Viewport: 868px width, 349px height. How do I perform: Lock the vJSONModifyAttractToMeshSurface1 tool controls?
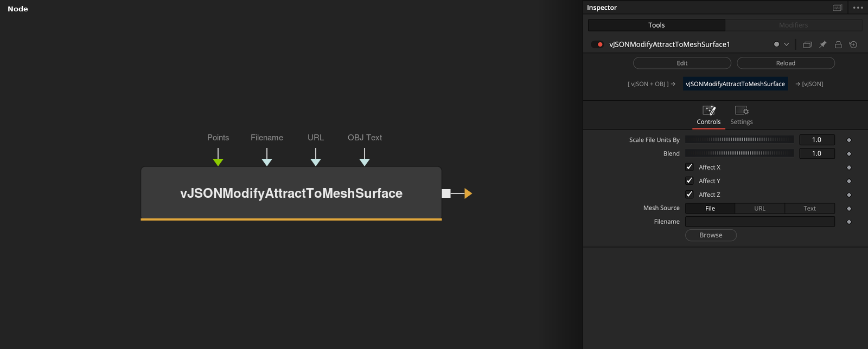[838, 44]
